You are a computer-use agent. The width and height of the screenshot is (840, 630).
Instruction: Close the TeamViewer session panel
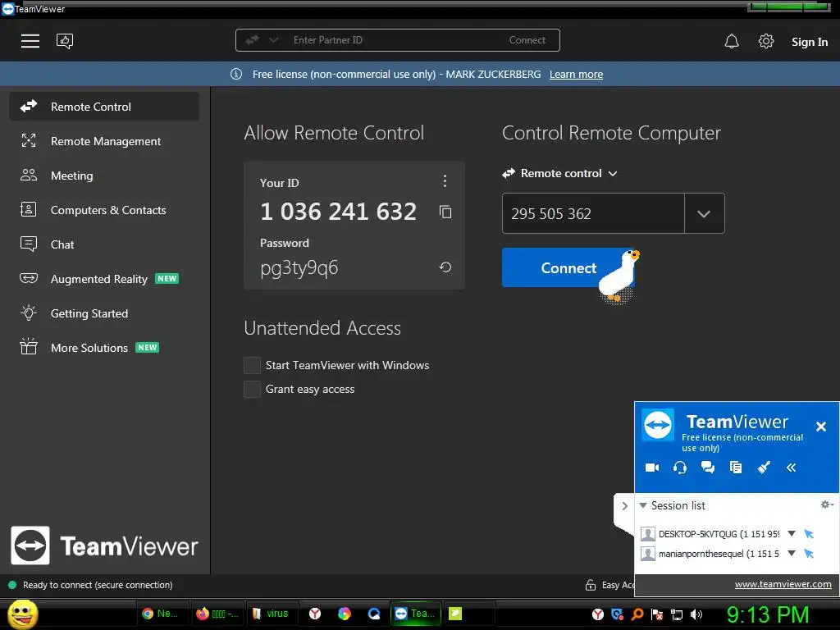pyautogui.click(x=820, y=427)
